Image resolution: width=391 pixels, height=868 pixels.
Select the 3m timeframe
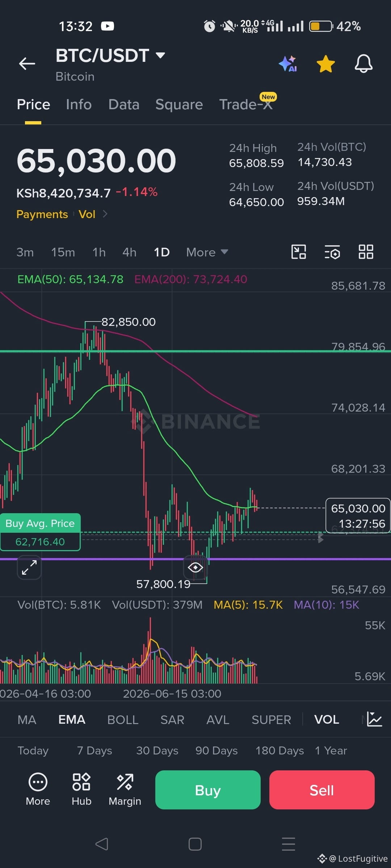[25, 252]
